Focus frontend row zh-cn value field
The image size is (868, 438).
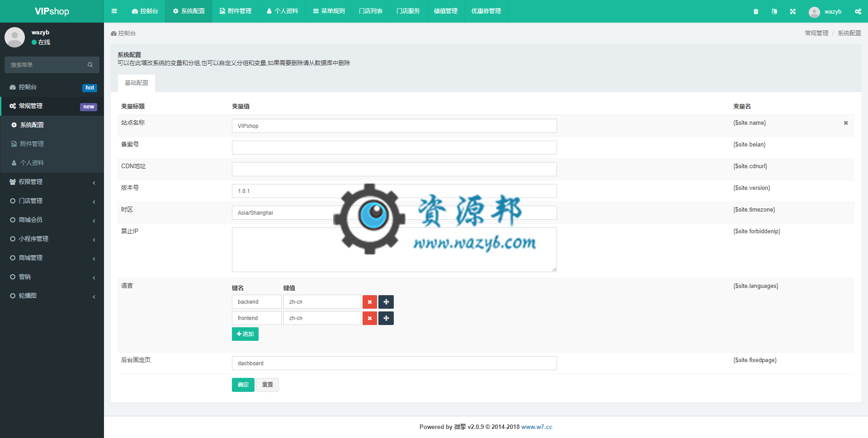pyautogui.click(x=322, y=318)
